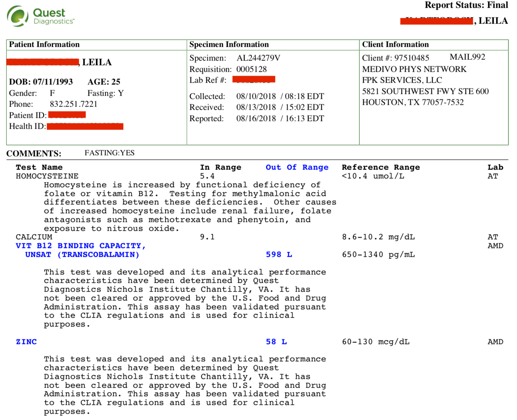The image size is (517, 420).
Task: Click the redacted Health ID bar
Action: point(85,126)
